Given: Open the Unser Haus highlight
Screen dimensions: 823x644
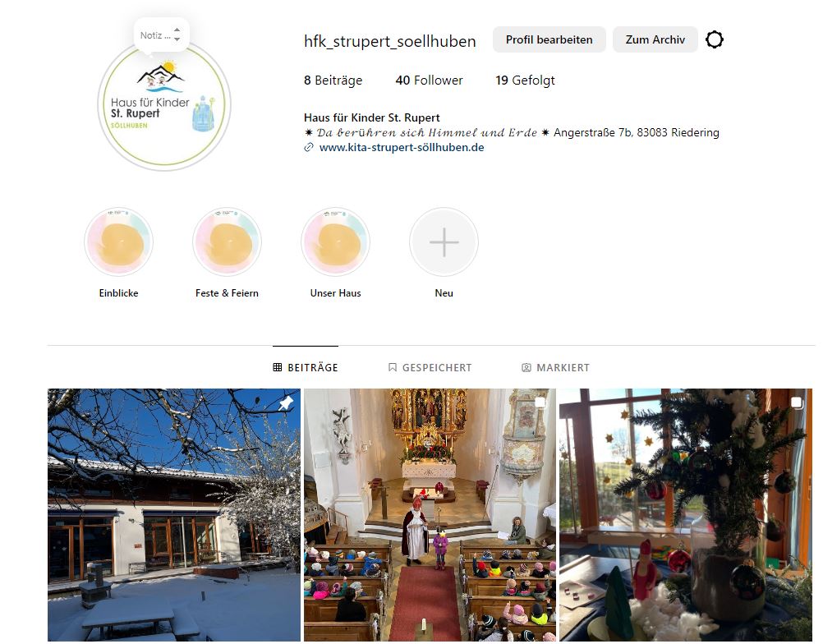Looking at the screenshot, I should [335, 242].
